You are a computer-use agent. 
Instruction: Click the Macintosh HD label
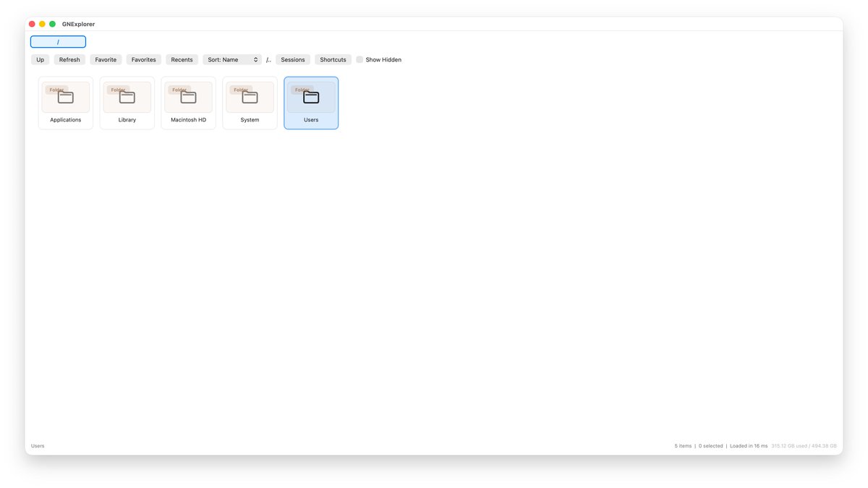point(189,120)
